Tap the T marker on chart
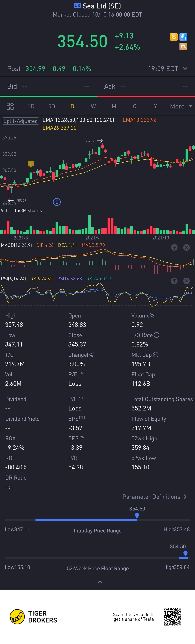Image resolution: width=195 pixels, height=644 pixels. tap(31, 164)
